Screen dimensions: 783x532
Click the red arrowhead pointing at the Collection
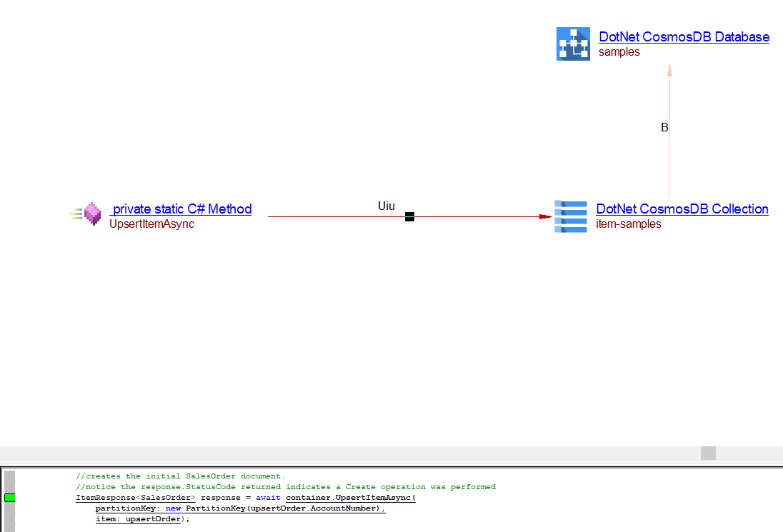pyautogui.click(x=546, y=216)
